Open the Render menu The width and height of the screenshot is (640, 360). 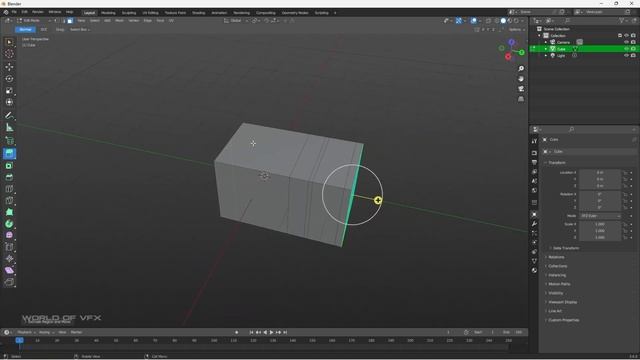[x=38, y=12]
